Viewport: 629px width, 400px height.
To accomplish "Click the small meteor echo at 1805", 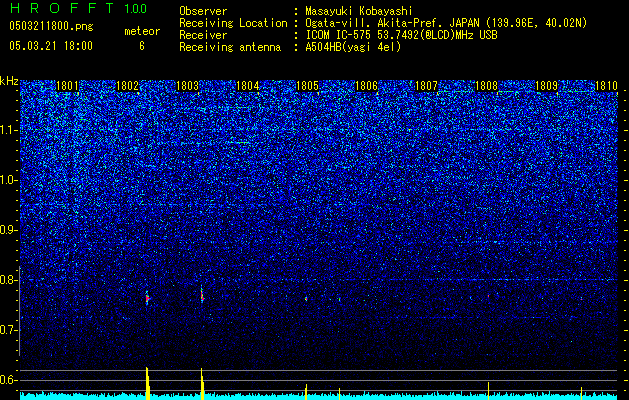I will 306,299.
